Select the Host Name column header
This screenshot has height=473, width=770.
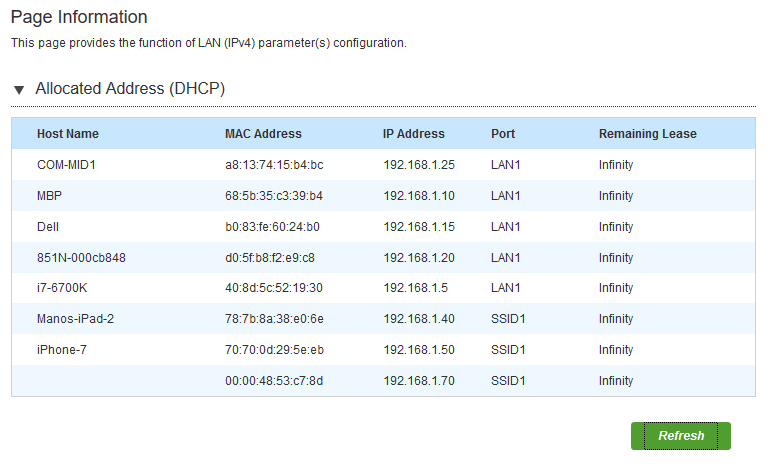point(68,134)
